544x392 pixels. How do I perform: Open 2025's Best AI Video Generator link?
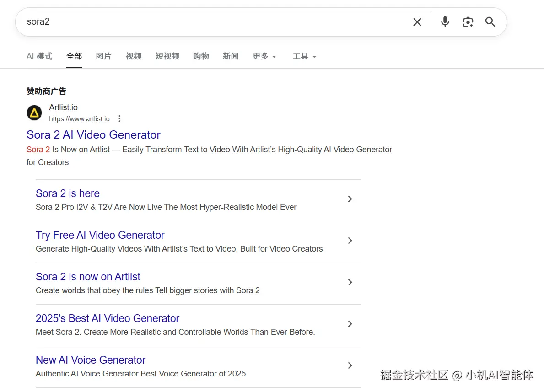click(x=108, y=318)
